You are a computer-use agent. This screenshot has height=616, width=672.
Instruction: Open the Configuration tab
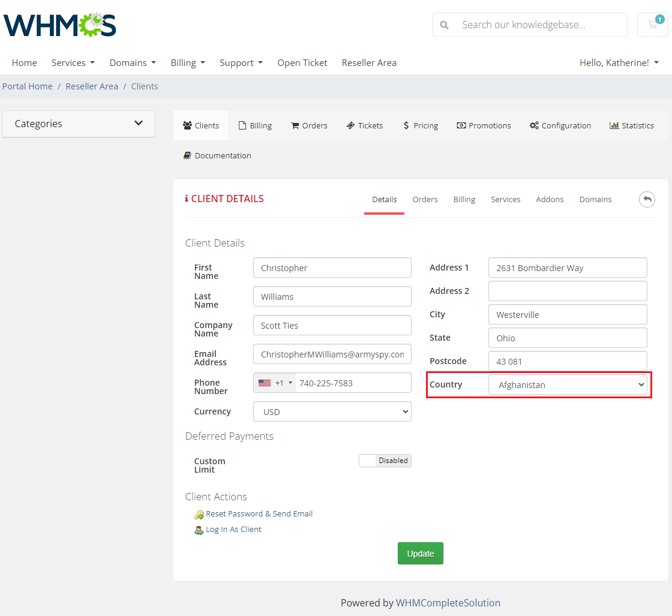click(x=560, y=125)
